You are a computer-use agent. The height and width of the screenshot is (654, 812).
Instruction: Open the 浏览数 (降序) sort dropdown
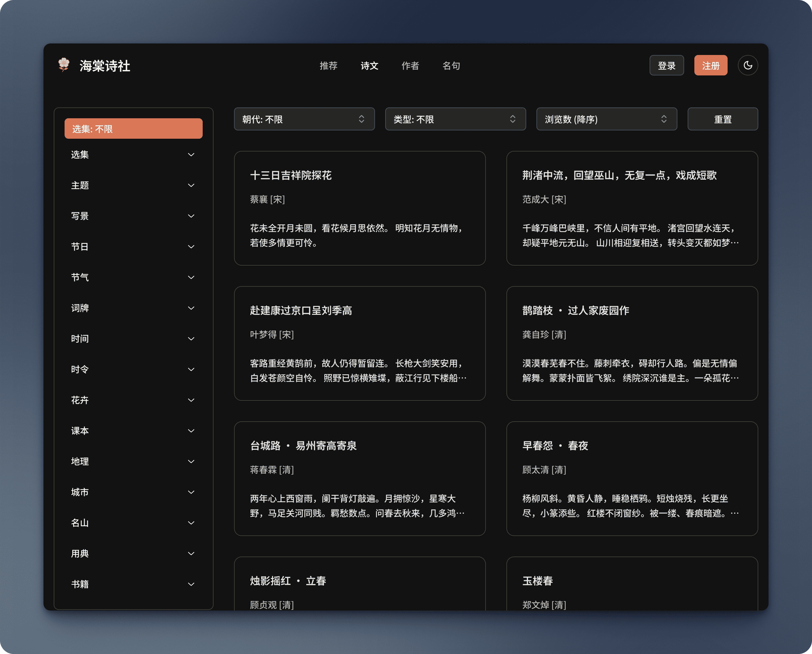click(606, 120)
